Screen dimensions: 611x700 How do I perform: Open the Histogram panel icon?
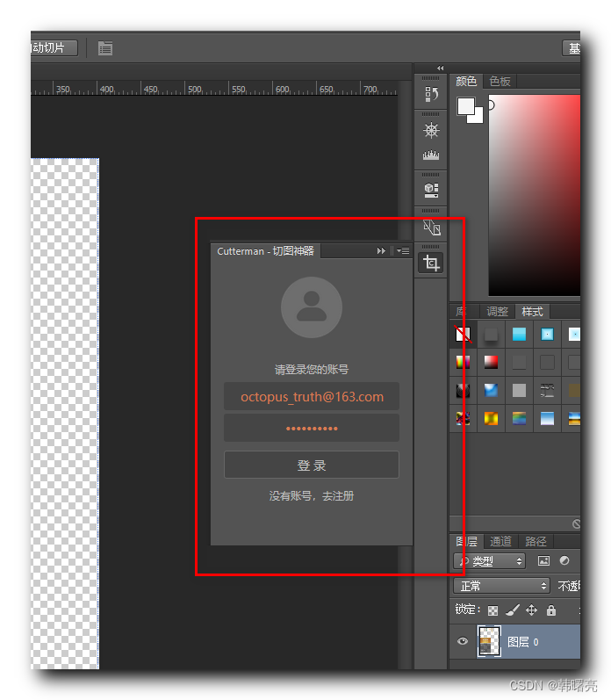click(431, 155)
